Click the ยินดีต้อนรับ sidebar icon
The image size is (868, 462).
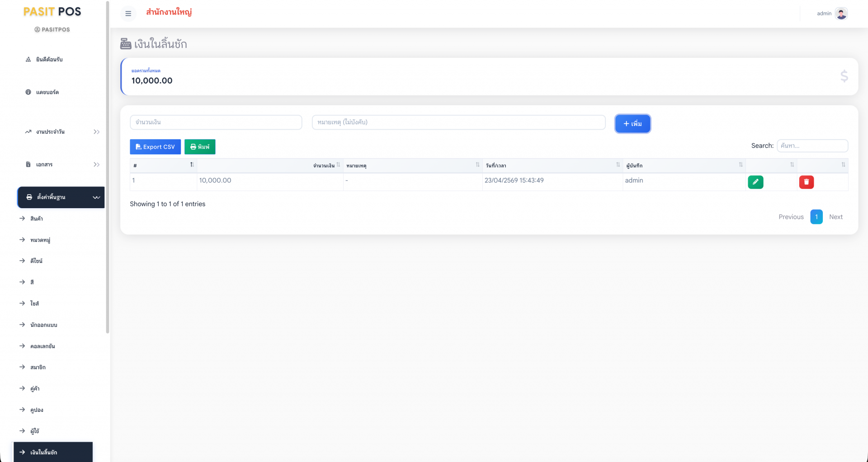pos(28,60)
